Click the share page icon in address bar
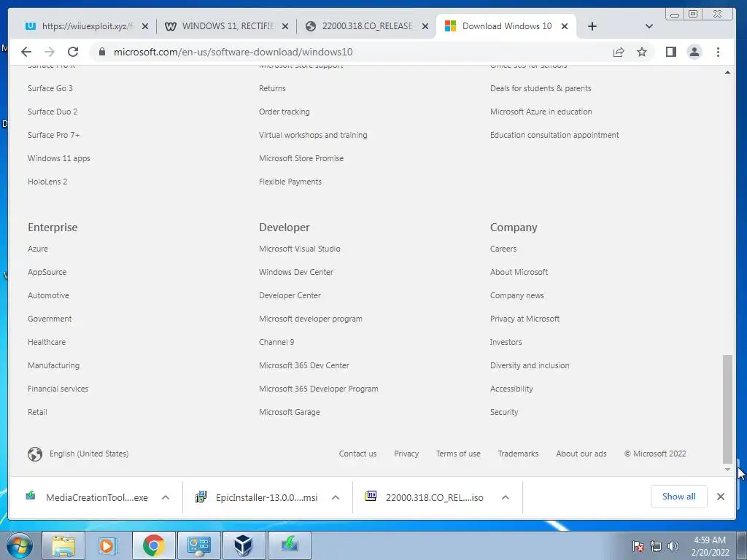Image resolution: width=747 pixels, height=560 pixels. (619, 52)
